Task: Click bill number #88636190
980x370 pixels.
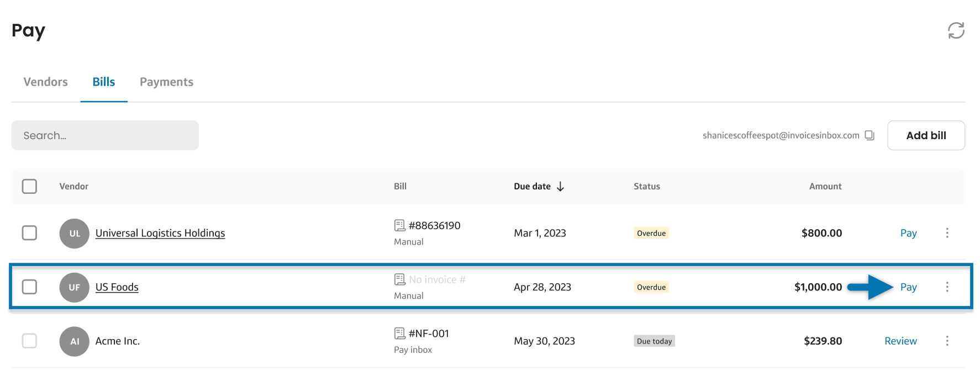Action: tap(435, 225)
